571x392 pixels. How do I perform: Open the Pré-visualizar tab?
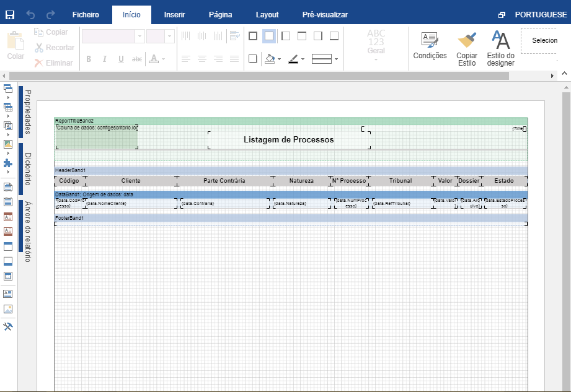pyautogui.click(x=325, y=15)
